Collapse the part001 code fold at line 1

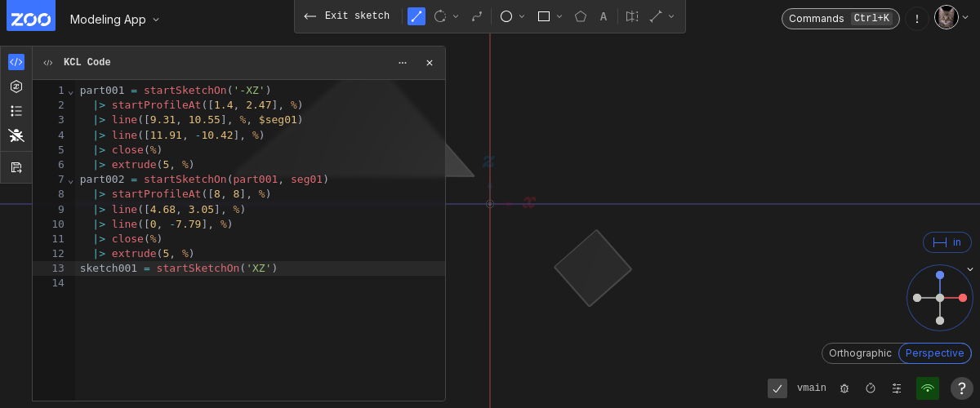[70, 91]
